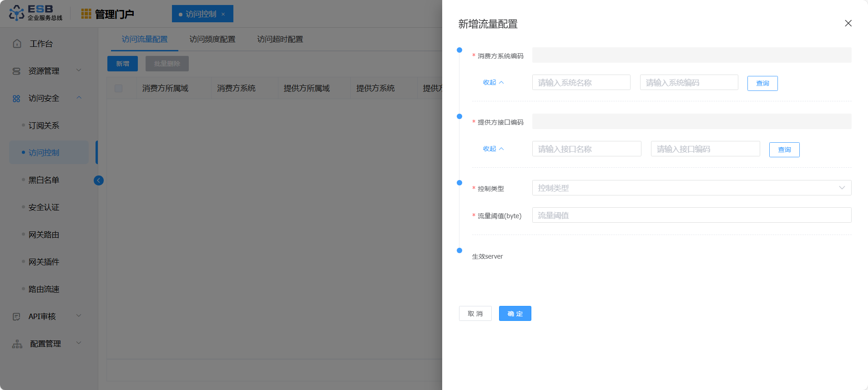Click the 配置管理 hierarchy icon
Screen dimensions: 868x390
tap(17, 344)
